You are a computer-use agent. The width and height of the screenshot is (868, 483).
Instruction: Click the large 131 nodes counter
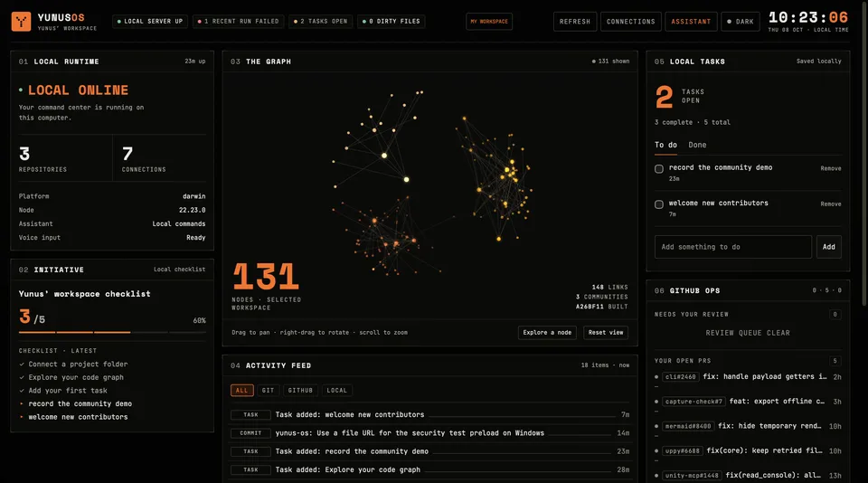(266, 277)
